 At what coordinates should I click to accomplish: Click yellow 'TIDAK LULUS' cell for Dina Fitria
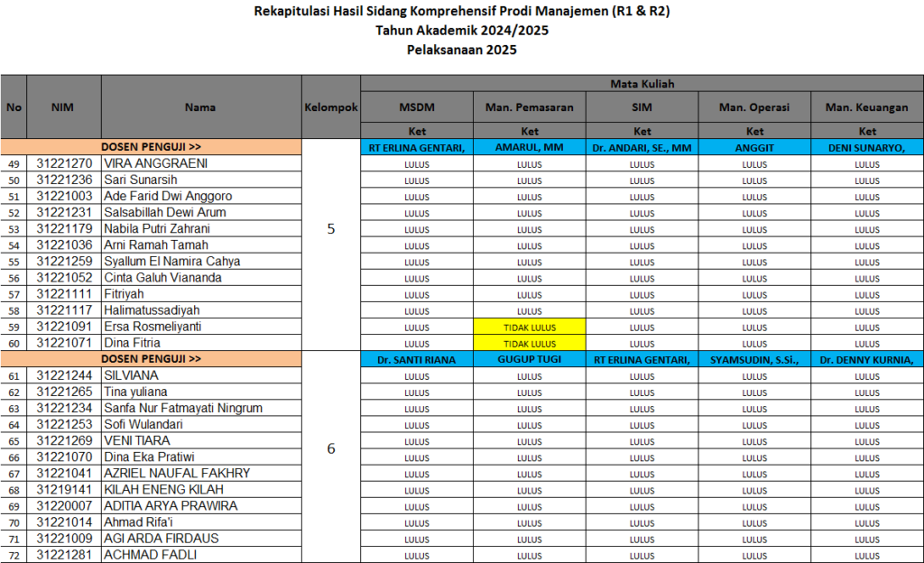click(529, 344)
